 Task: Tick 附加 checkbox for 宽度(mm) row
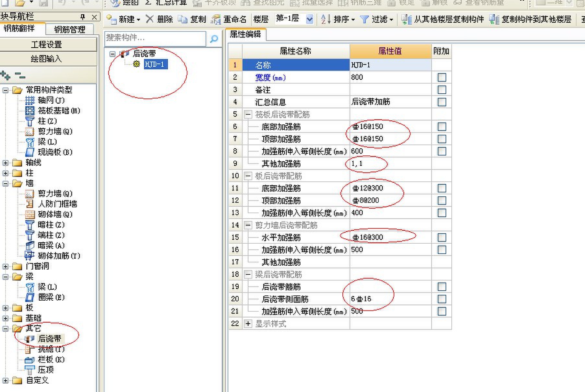point(442,77)
